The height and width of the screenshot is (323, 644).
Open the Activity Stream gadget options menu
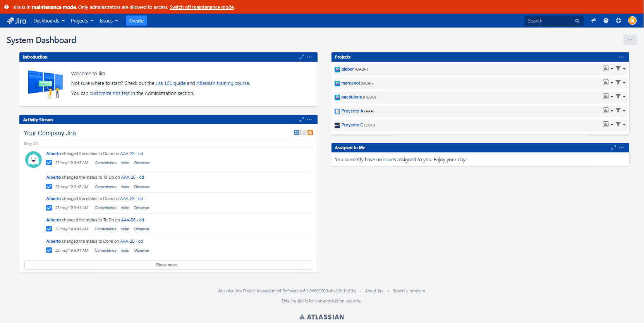point(309,119)
